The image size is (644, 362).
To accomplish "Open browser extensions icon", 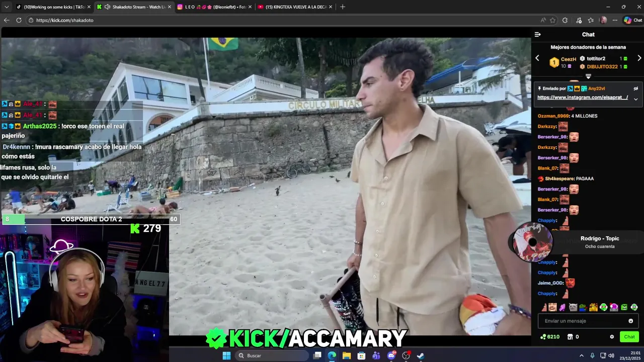I will (565, 20).
